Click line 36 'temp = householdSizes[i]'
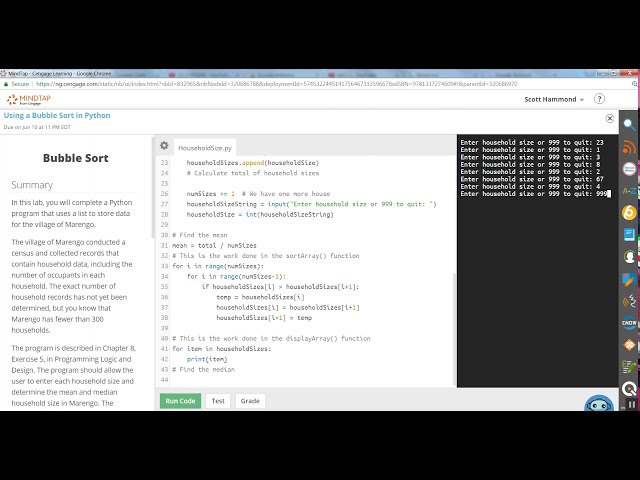This screenshot has width=640, height=480. [260, 297]
